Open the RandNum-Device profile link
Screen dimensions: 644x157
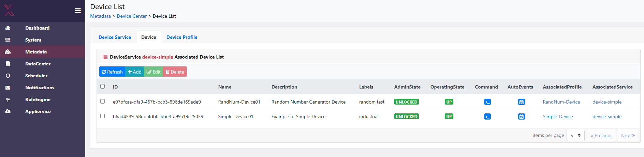(x=561, y=102)
